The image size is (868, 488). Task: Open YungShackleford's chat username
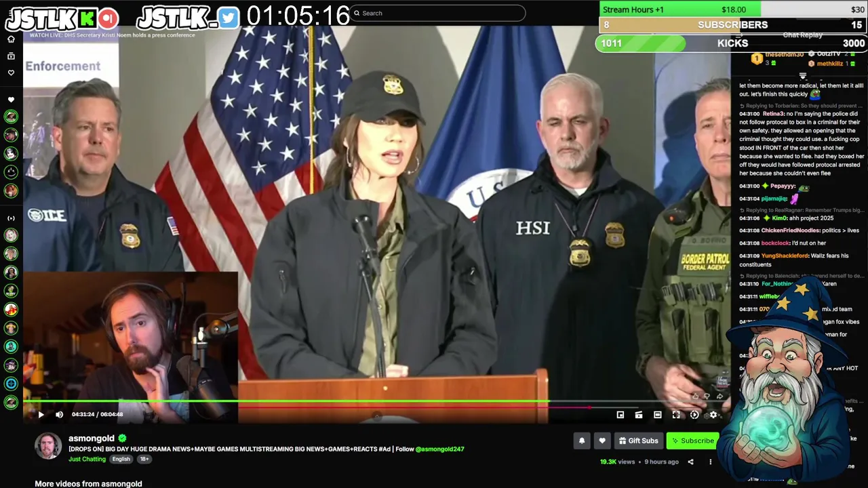click(785, 256)
